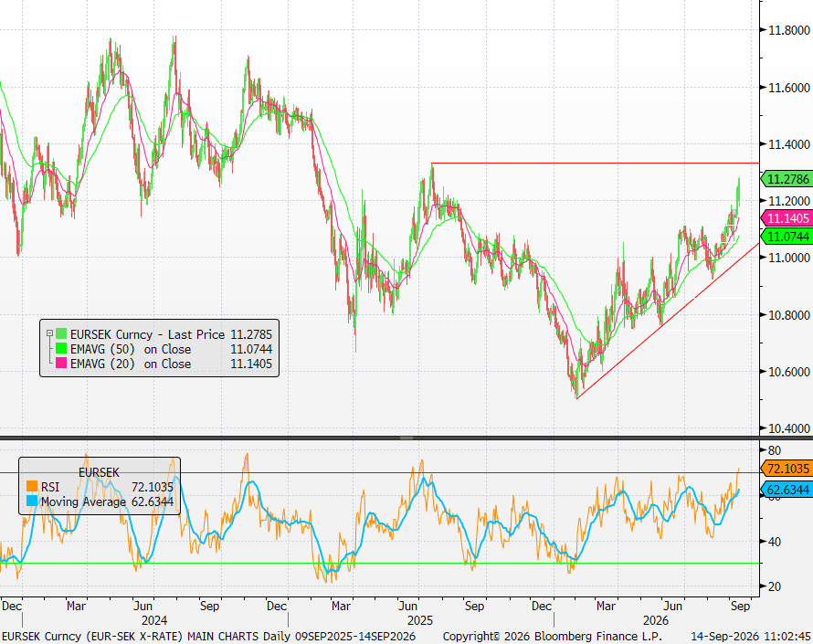Select the red horizontal resistance line on price chart
813x644 pixels.
pos(596,164)
